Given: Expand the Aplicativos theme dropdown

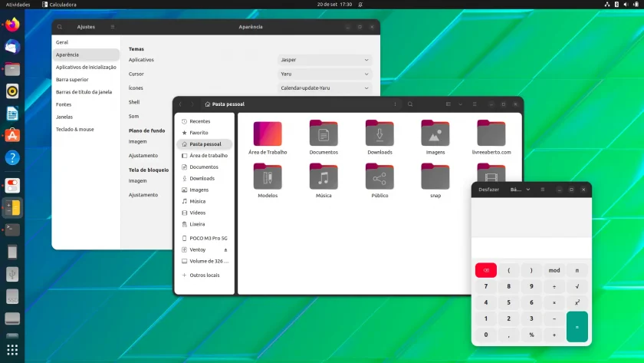Looking at the screenshot, I should [325, 60].
